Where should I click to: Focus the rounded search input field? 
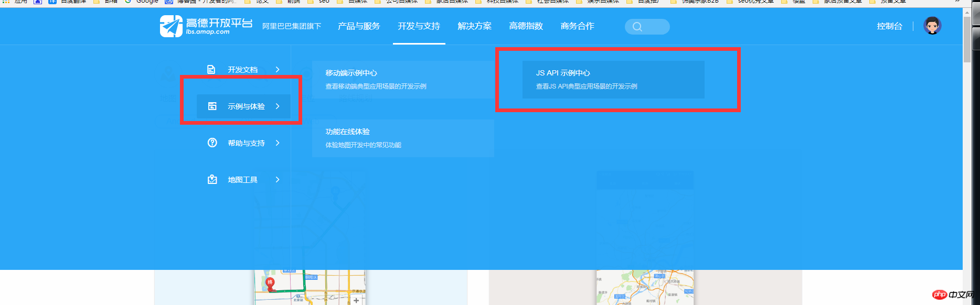(647, 27)
